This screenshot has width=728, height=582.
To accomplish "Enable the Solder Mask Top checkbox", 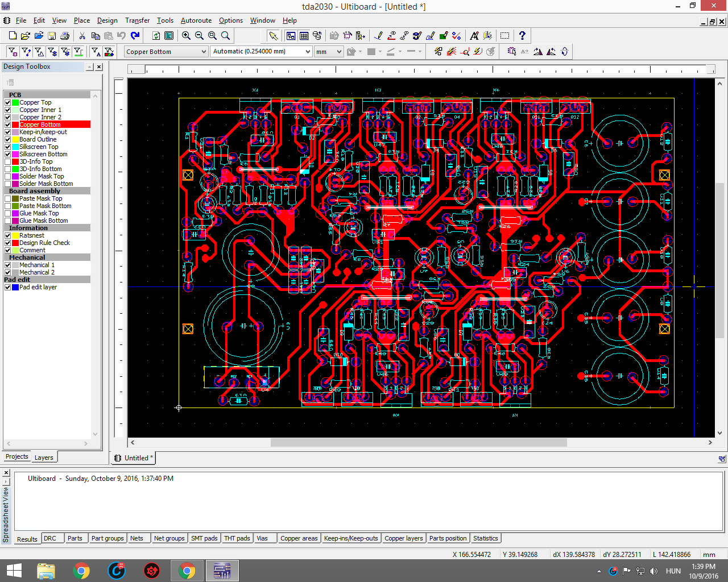I will [x=7, y=176].
